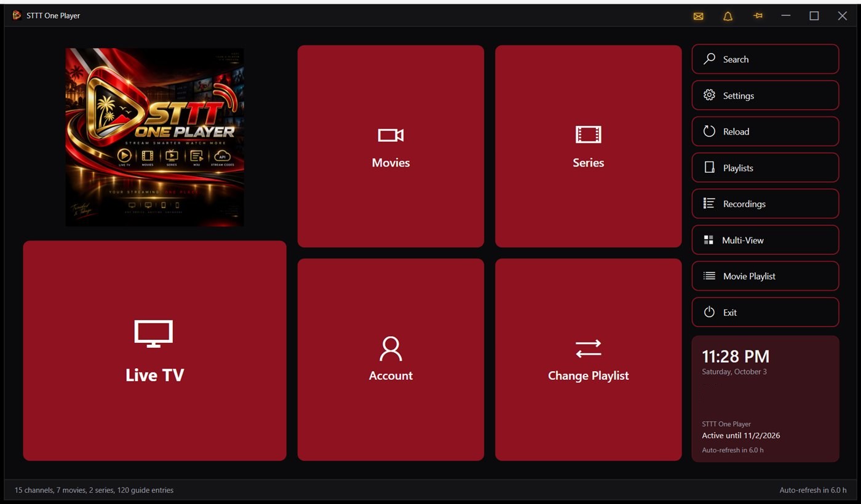861x504 pixels.
Task: Open Settings using the gear icon
Action: point(709,95)
